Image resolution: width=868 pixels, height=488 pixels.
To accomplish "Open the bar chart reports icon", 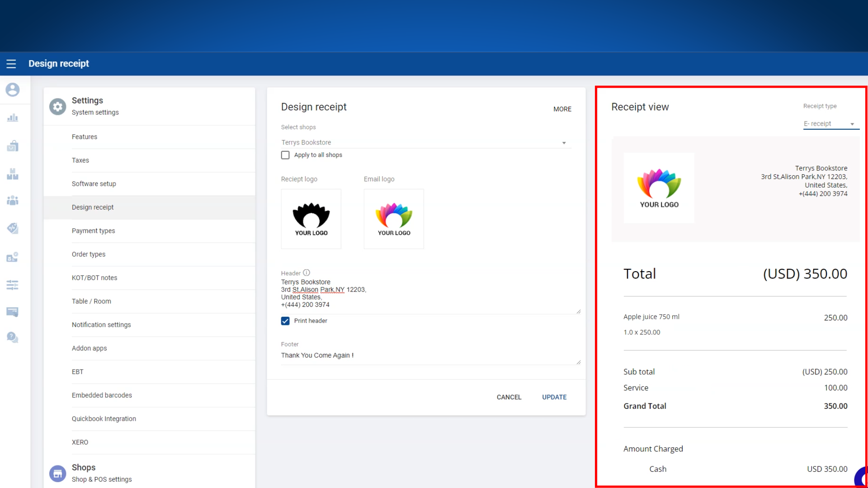I will click(13, 118).
